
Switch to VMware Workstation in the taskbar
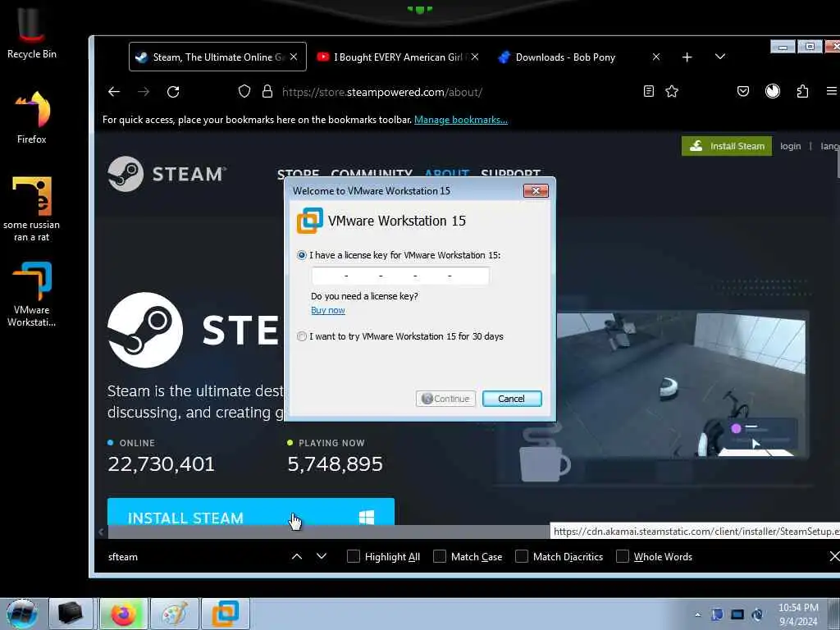226,614
